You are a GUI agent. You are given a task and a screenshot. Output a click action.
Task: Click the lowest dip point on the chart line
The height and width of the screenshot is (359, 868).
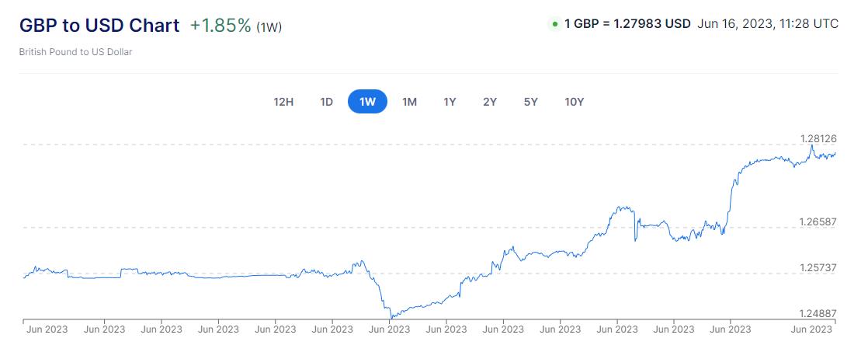coord(391,317)
